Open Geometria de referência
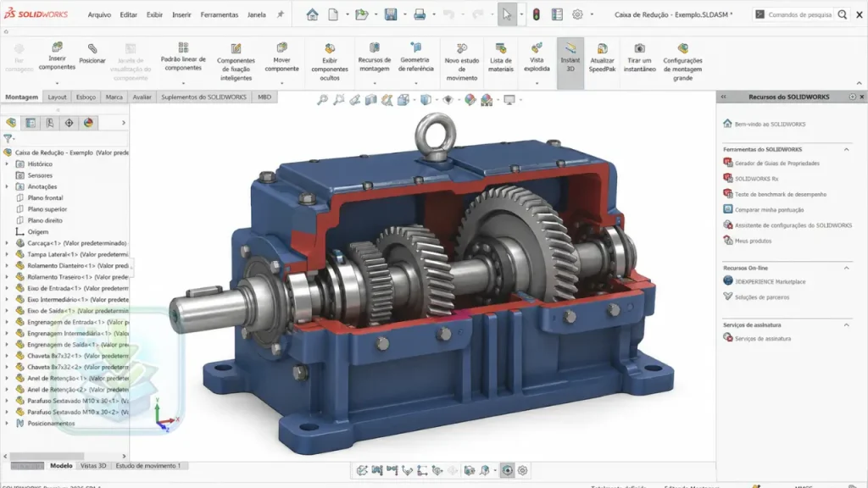 415,57
